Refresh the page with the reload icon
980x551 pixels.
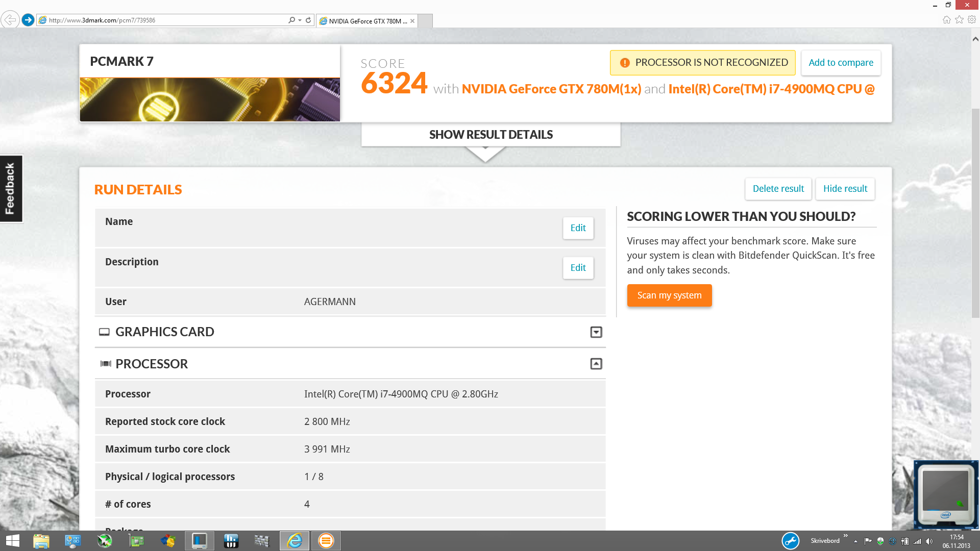(308, 20)
